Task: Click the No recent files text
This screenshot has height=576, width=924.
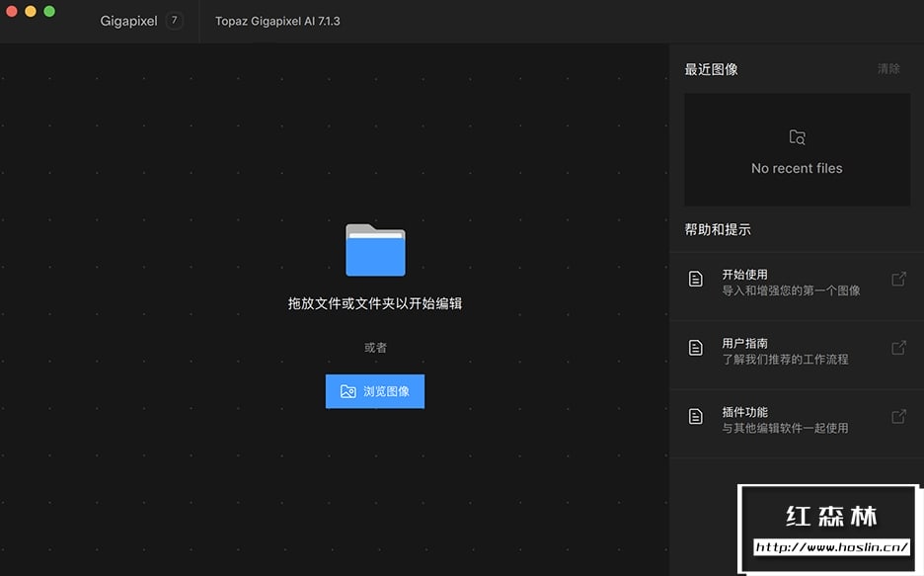Action: (x=797, y=169)
